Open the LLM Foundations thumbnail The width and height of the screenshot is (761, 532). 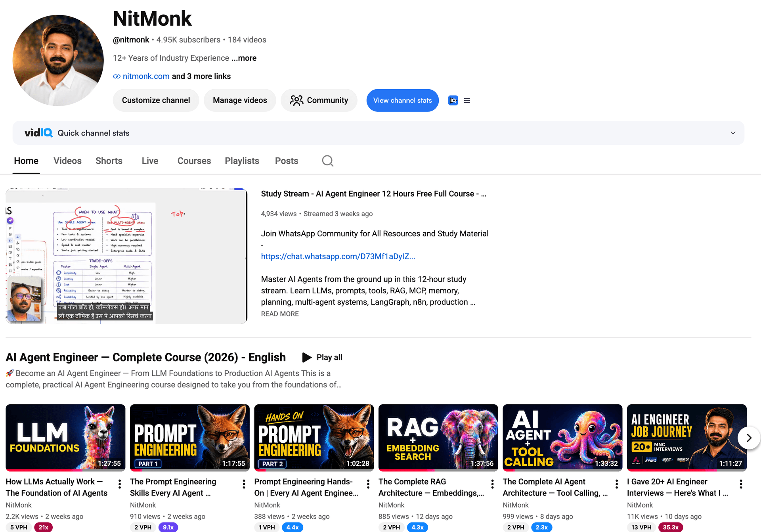point(65,437)
